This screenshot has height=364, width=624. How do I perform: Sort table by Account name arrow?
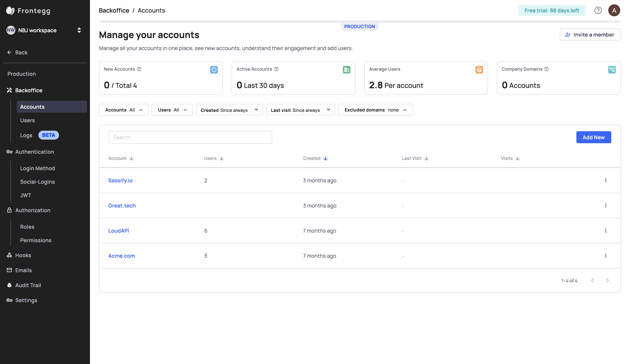point(132,158)
